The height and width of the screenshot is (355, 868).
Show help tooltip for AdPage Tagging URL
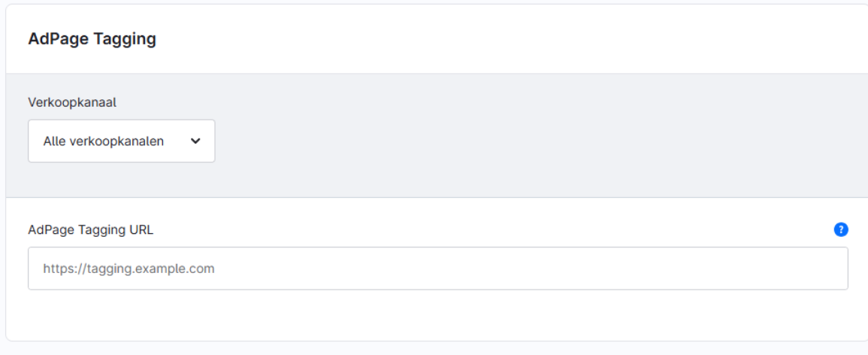(x=841, y=229)
